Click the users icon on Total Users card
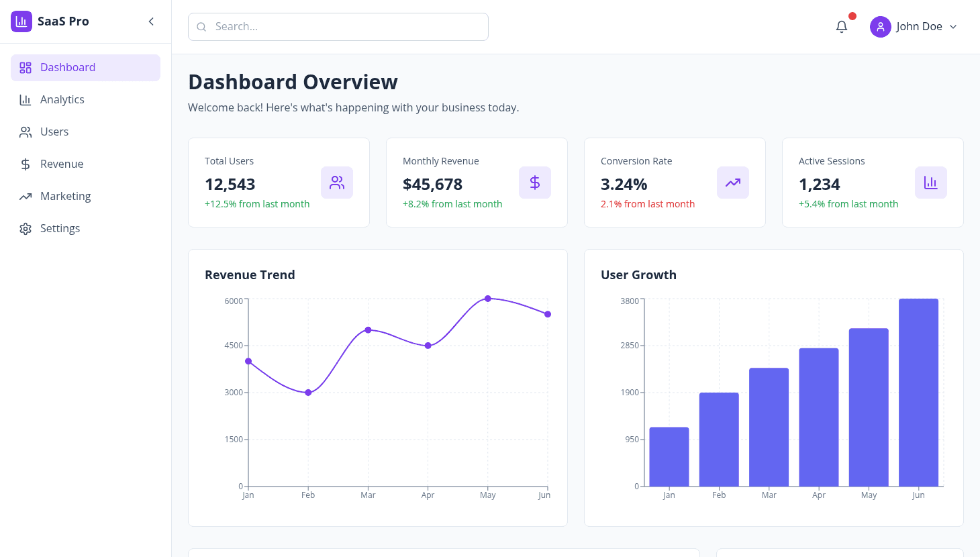 pos(337,182)
